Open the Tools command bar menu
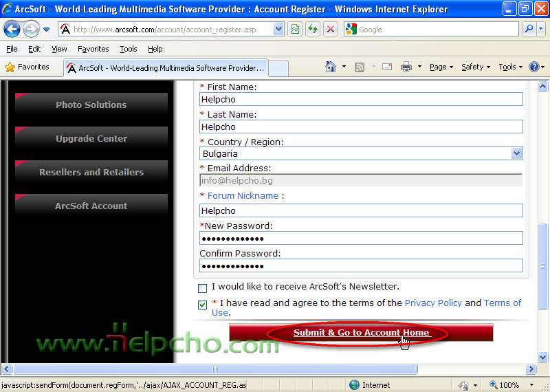 [x=510, y=67]
